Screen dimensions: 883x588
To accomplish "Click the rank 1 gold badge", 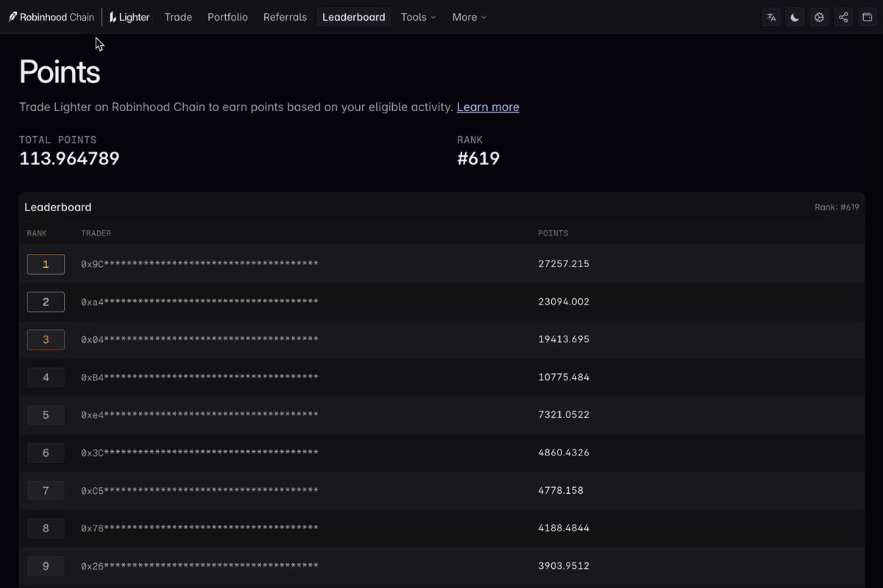I will point(46,264).
